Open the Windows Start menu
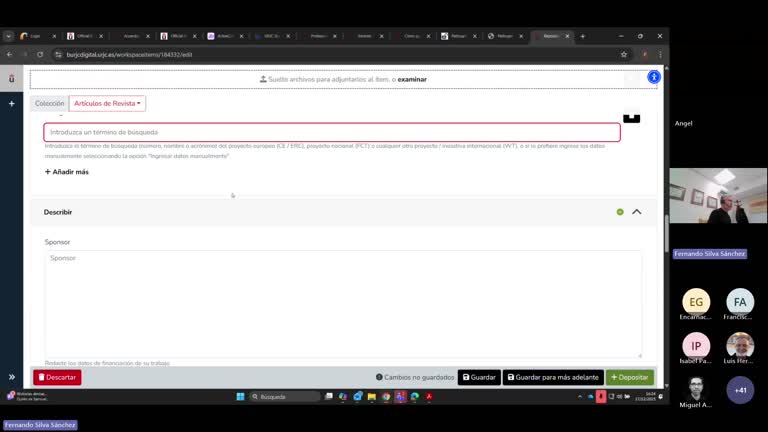This screenshot has height=432, width=768. coord(240,396)
